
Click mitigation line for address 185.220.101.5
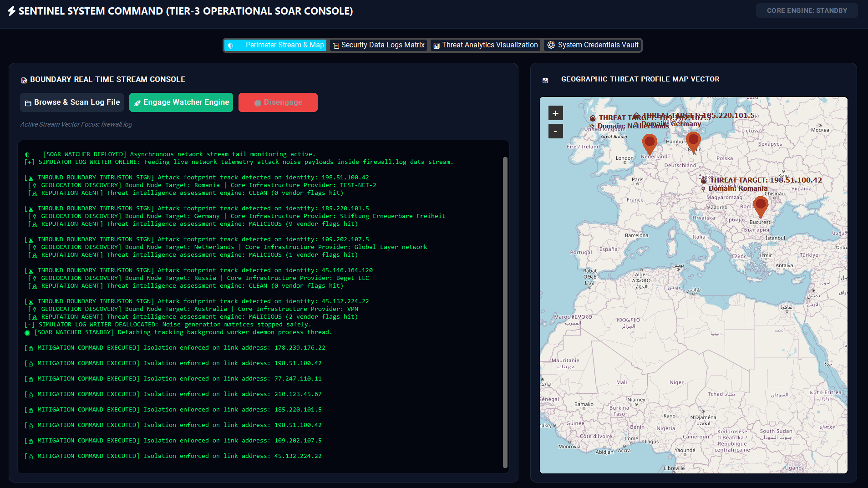[173, 410]
